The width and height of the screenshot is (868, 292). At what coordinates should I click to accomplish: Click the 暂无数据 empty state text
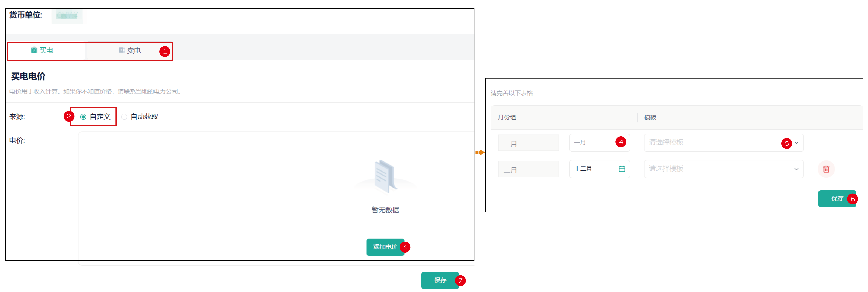(385, 210)
